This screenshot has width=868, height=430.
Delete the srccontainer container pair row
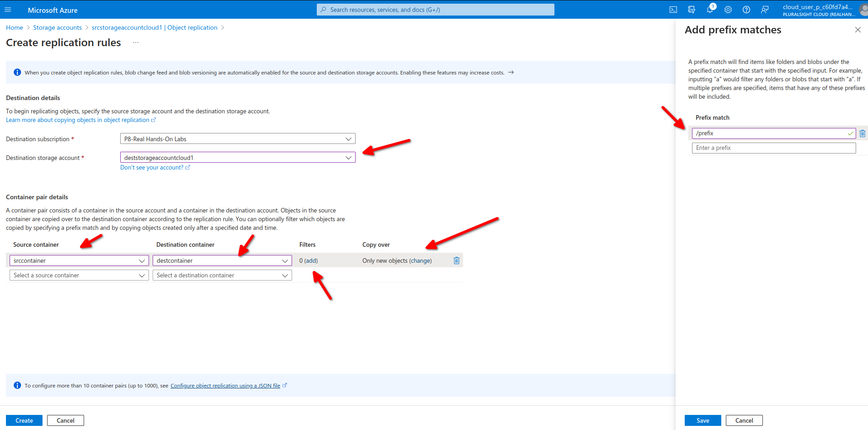(x=456, y=260)
